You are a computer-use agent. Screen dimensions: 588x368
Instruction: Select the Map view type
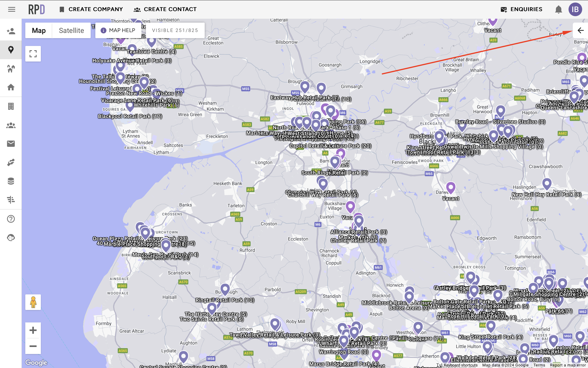[x=39, y=30]
